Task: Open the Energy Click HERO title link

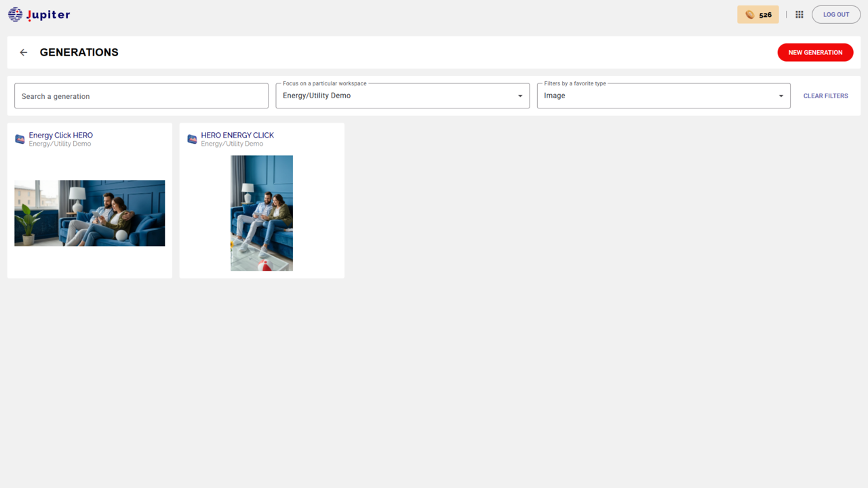Action: point(61,135)
